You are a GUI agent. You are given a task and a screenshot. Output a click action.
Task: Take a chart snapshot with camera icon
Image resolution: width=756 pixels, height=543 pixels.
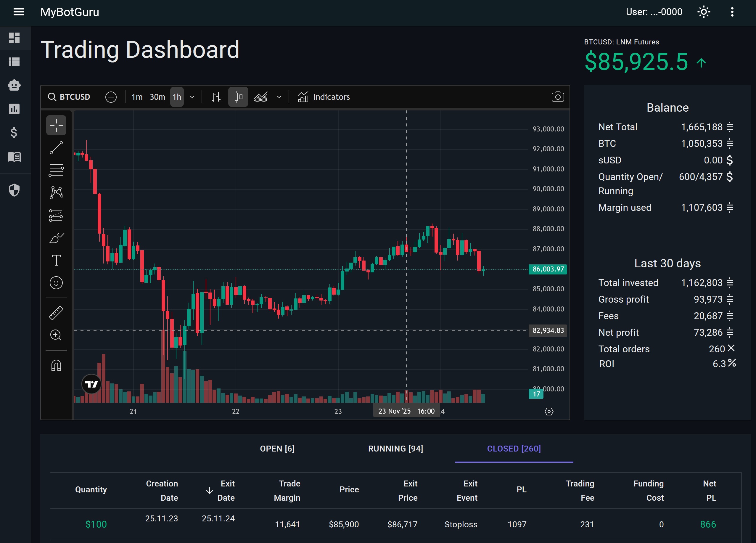pyautogui.click(x=557, y=97)
